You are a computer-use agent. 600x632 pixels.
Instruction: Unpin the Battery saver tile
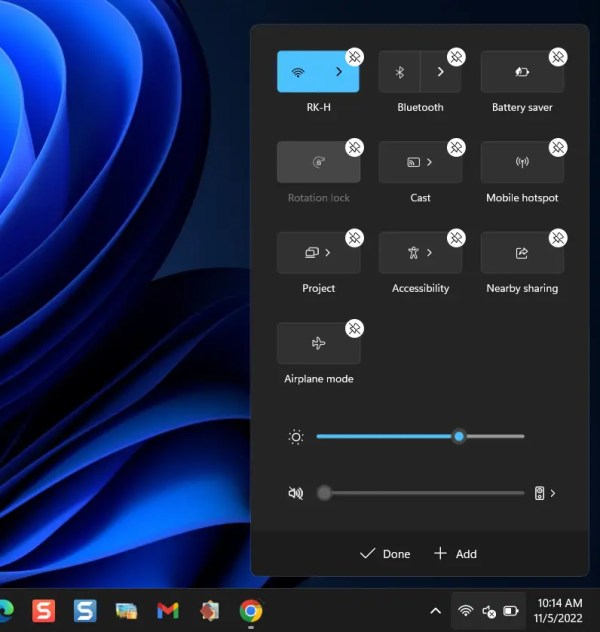coord(558,57)
